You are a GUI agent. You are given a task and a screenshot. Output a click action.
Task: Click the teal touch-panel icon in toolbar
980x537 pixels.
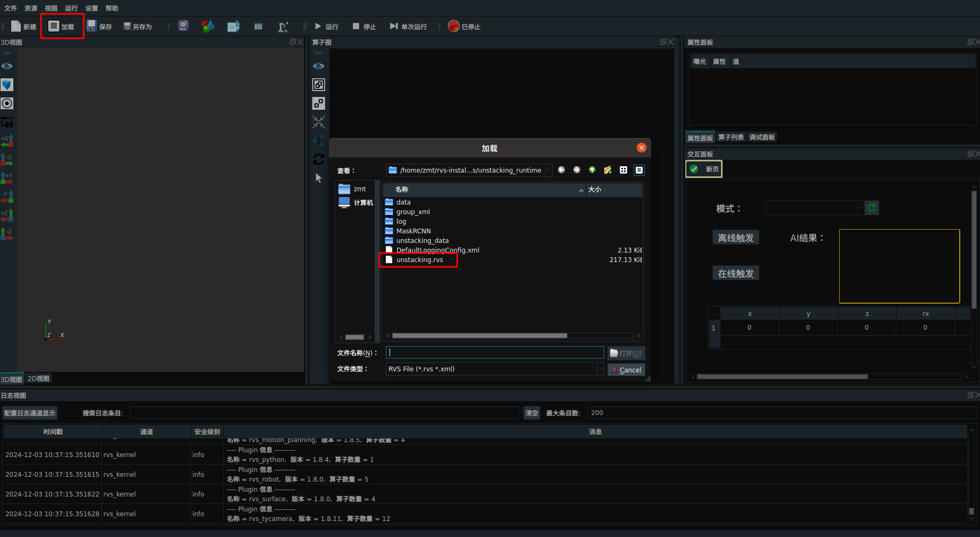coord(233,26)
